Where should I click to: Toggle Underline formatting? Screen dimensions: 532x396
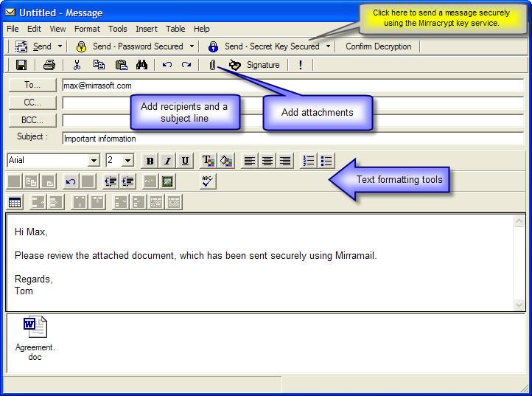185,161
